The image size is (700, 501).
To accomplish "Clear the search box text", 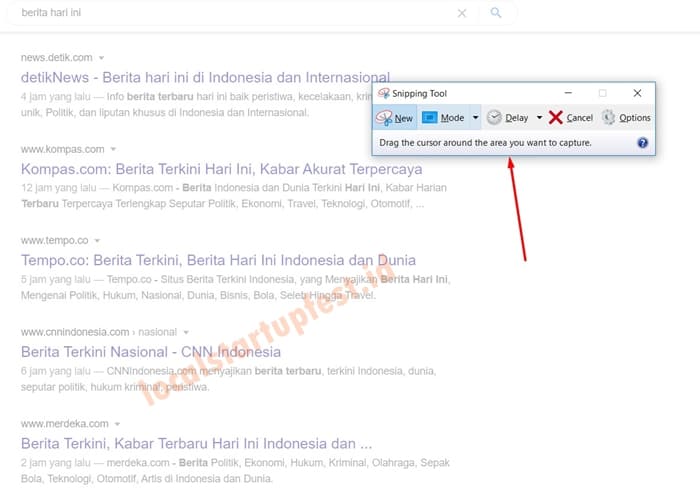I will (462, 13).
